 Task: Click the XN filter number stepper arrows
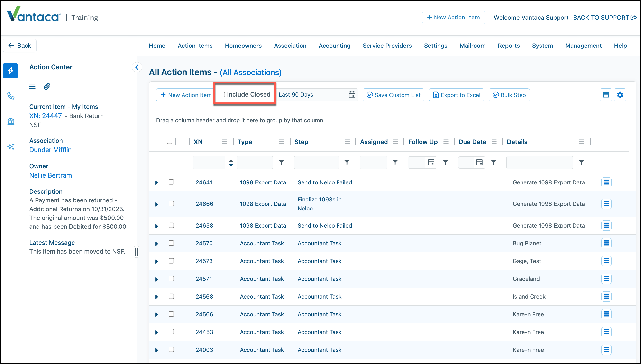[231, 163]
